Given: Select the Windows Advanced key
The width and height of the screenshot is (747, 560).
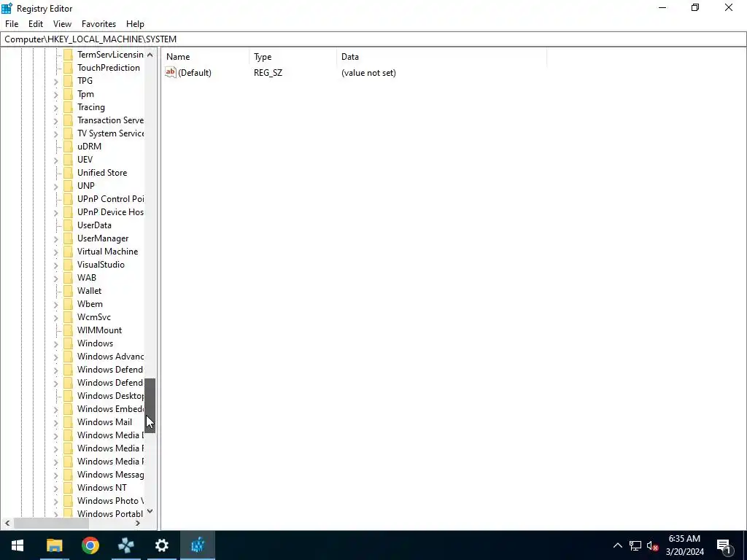Looking at the screenshot, I should coord(111,356).
